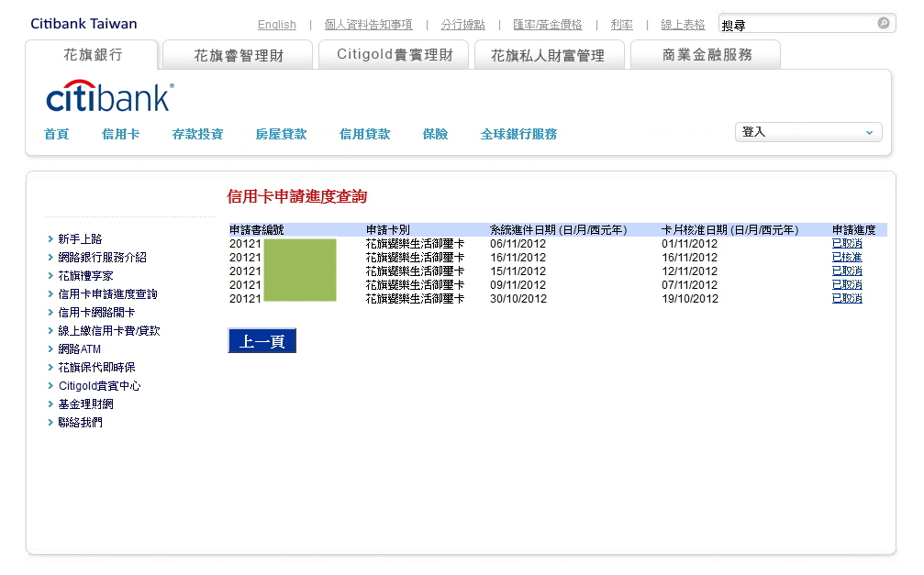Image resolution: width=924 pixels, height=575 pixels.
Task: Focus the 搜尋 search input field
Action: 797,25
